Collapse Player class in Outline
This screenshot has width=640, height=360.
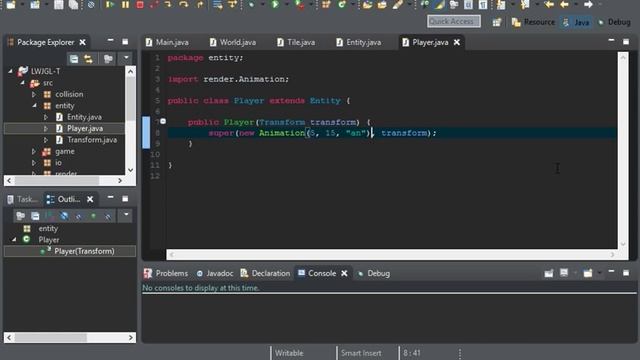[14, 240]
